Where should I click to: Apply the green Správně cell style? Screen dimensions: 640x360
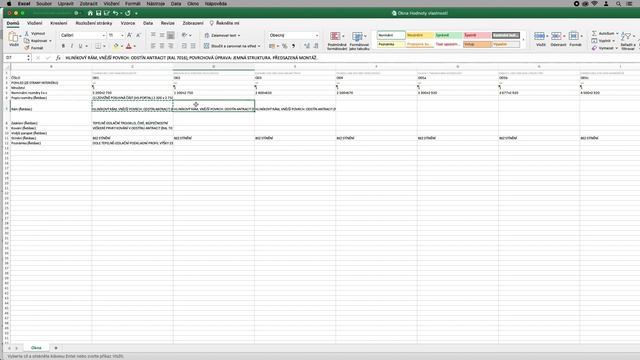click(448, 35)
